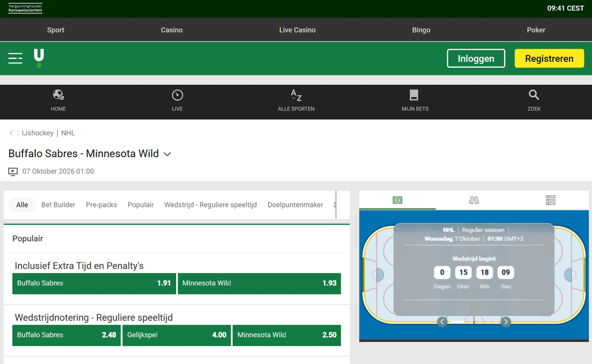Click the Inloggen button
This screenshot has width=592, height=364.
click(x=476, y=58)
